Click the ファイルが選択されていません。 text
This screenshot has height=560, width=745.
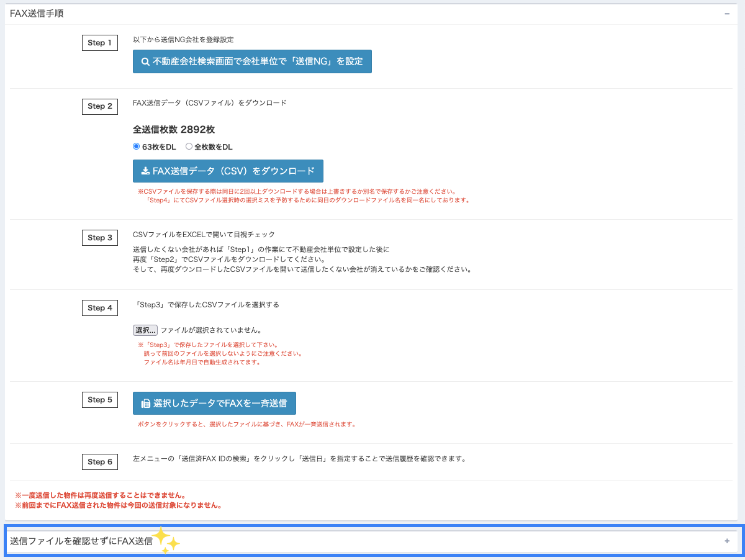[211, 330]
